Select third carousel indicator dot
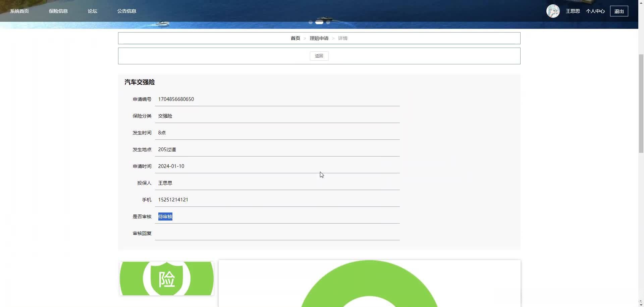 point(328,22)
